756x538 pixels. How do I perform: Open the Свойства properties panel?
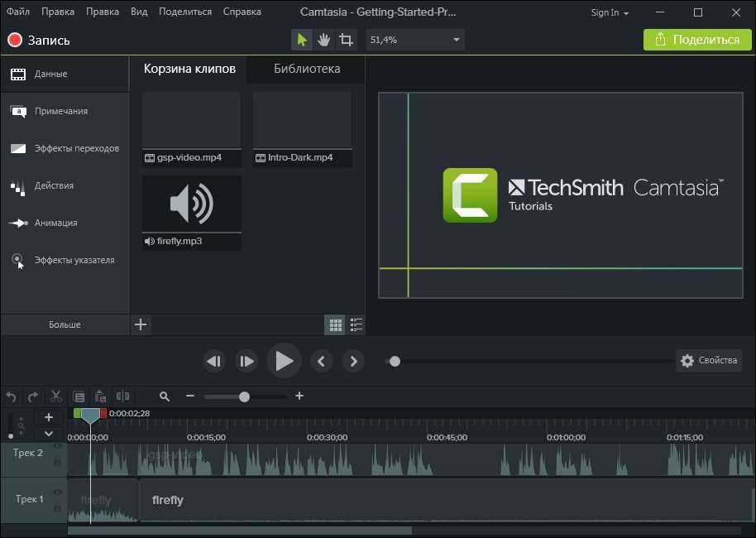[709, 360]
